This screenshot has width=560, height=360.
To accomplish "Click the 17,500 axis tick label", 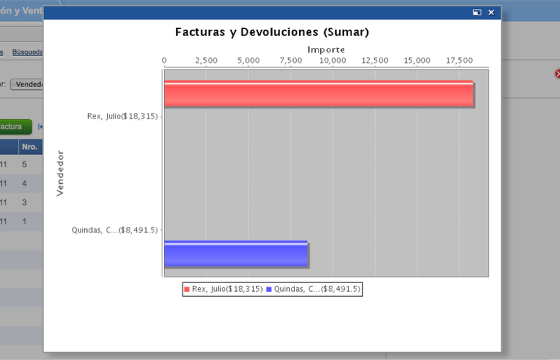I will point(459,60).
